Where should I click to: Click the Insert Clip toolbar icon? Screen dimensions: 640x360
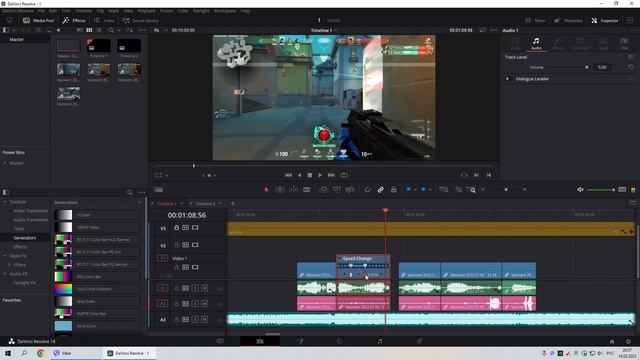click(x=323, y=189)
